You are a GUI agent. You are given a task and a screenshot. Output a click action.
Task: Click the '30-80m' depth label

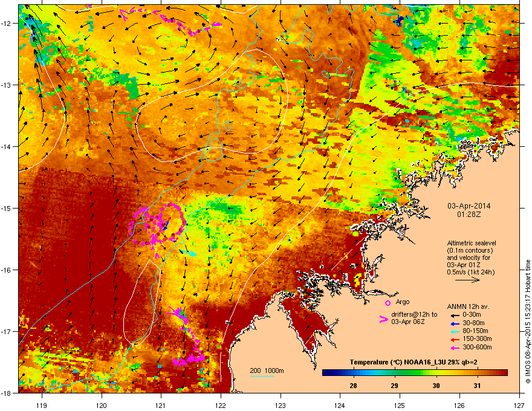473,323
